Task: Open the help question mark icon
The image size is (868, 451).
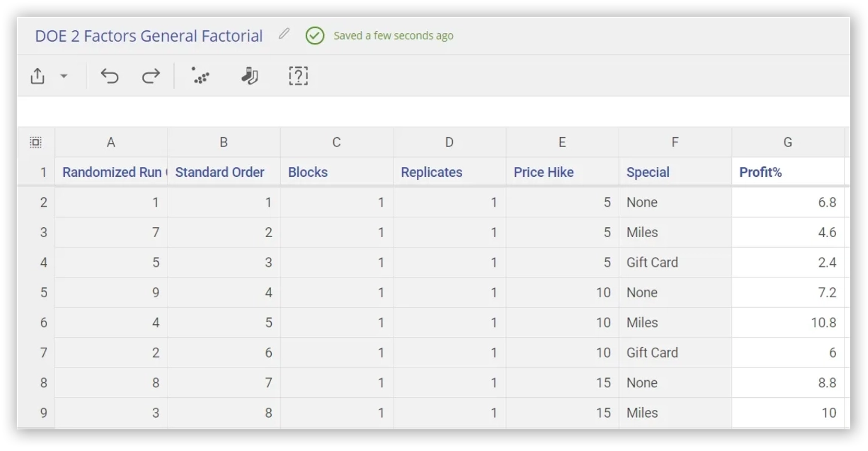Action: 298,76
